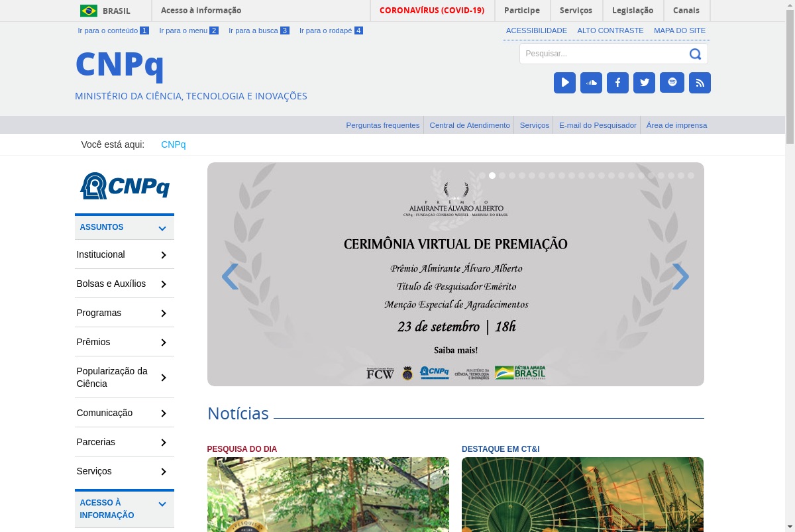The height and width of the screenshot is (532, 795).
Task: Expand the Serviços sidebar submenu
Action: tap(125, 471)
